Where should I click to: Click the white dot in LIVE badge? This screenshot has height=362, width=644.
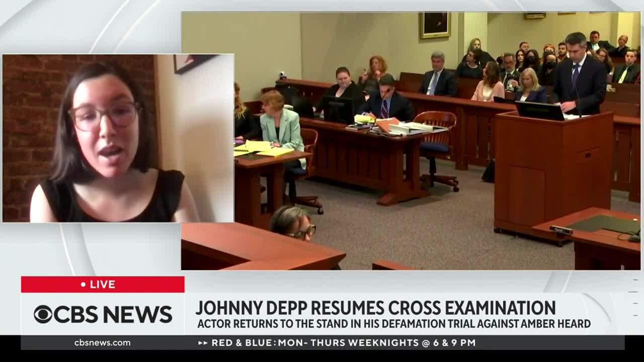(83, 285)
